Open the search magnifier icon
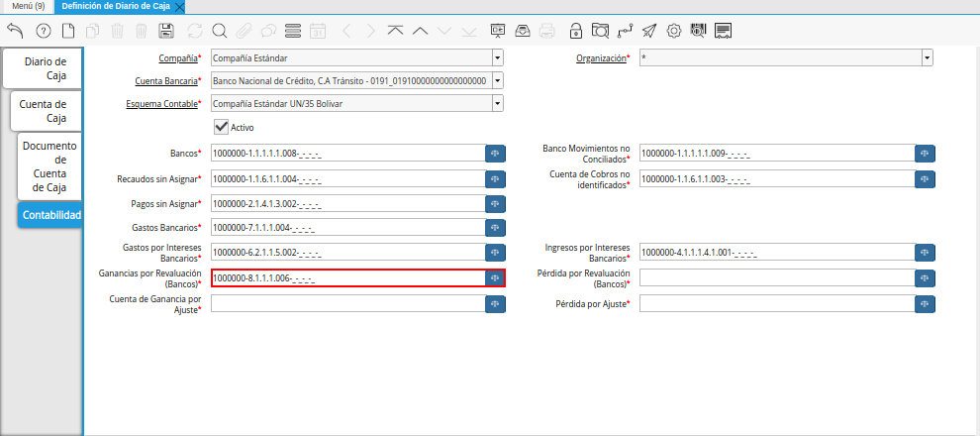Image resolution: width=980 pixels, height=436 pixels. click(218, 31)
